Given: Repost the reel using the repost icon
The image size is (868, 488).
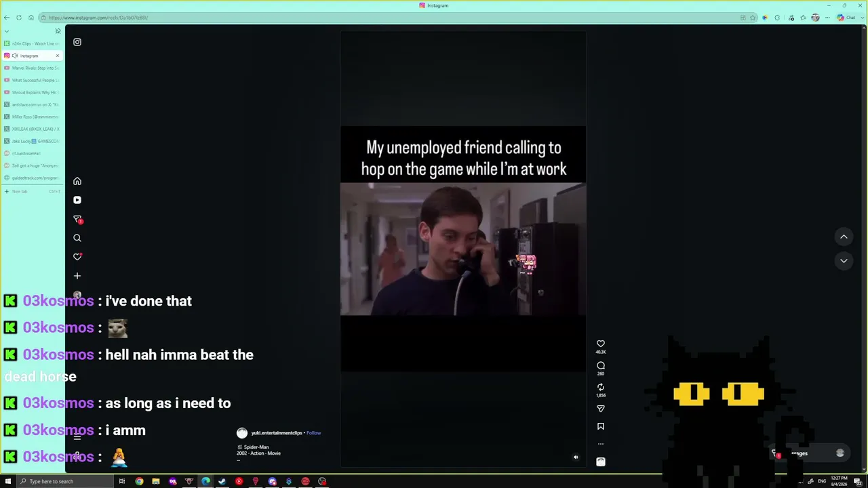Looking at the screenshot, I should [601, 387].
